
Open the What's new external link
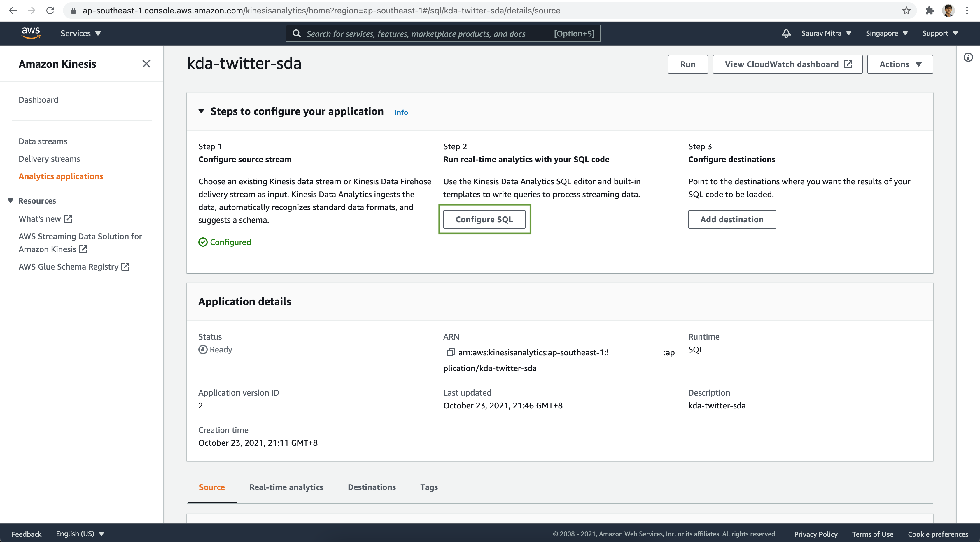[x=46, y=219]
